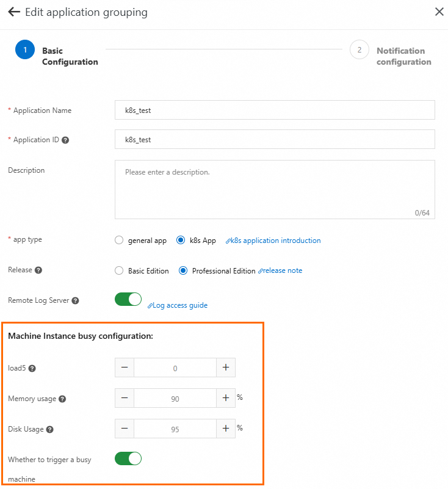
Task: Increase the load5 value with plus
Action: [x=226, y=368]
